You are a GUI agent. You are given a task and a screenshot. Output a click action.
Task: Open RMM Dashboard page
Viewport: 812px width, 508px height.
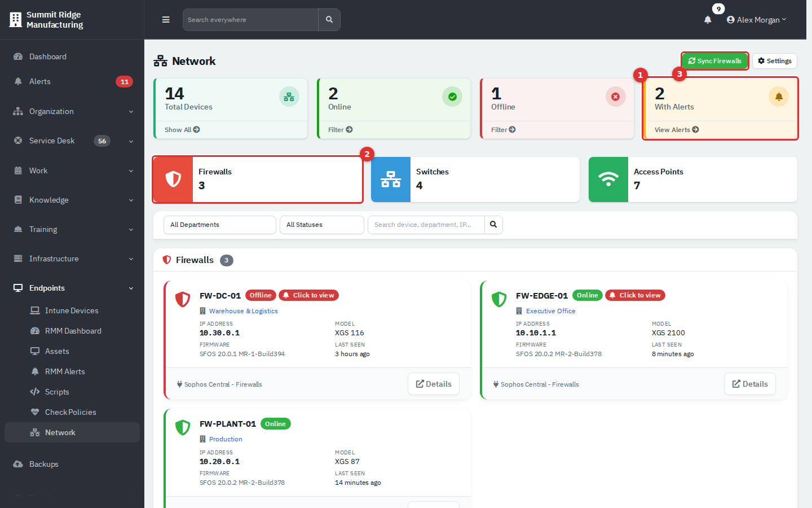(72, 331)
